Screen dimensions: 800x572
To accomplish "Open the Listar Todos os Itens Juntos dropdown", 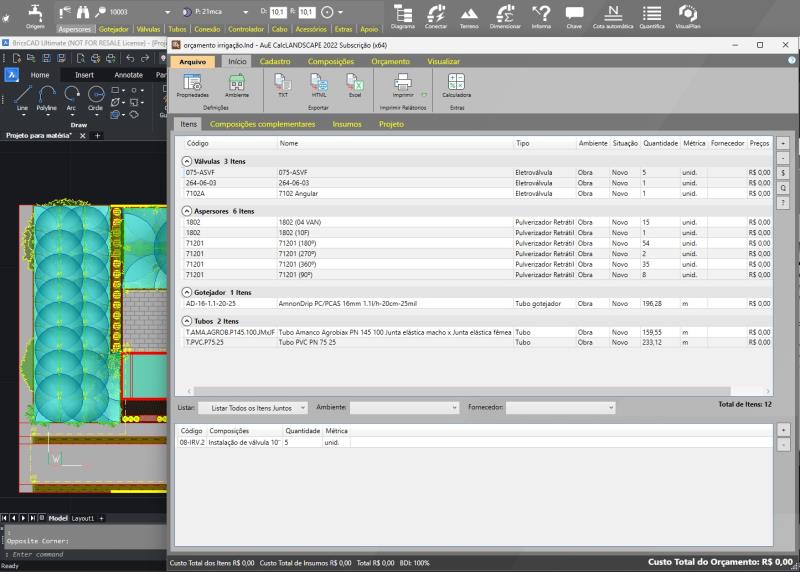I will [x=252, y=408].
